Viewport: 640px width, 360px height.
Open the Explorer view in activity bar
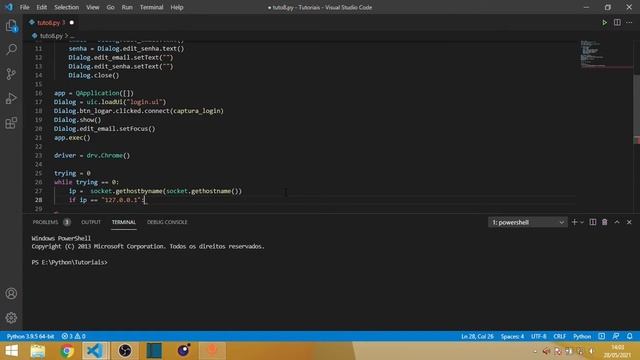(11, 26)
